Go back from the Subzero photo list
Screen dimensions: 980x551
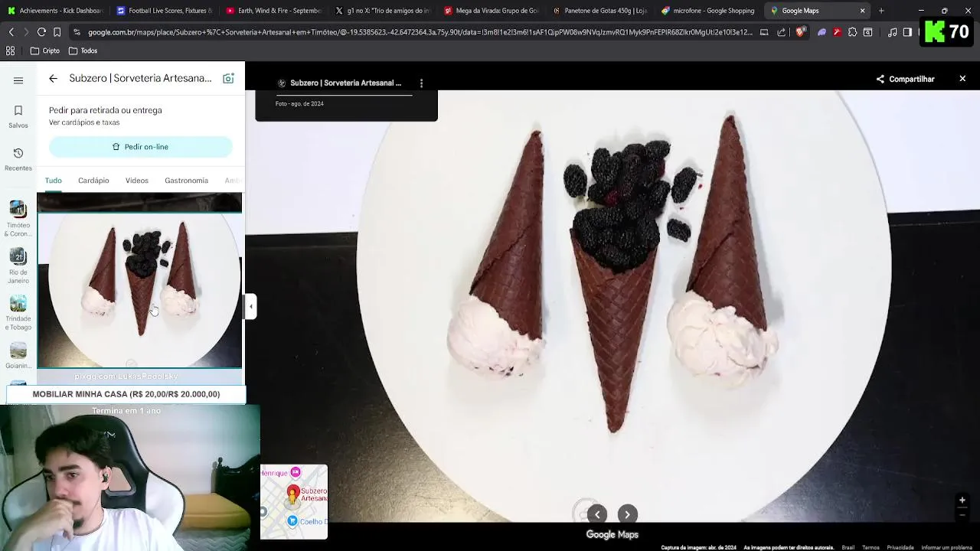coord(53,78)
